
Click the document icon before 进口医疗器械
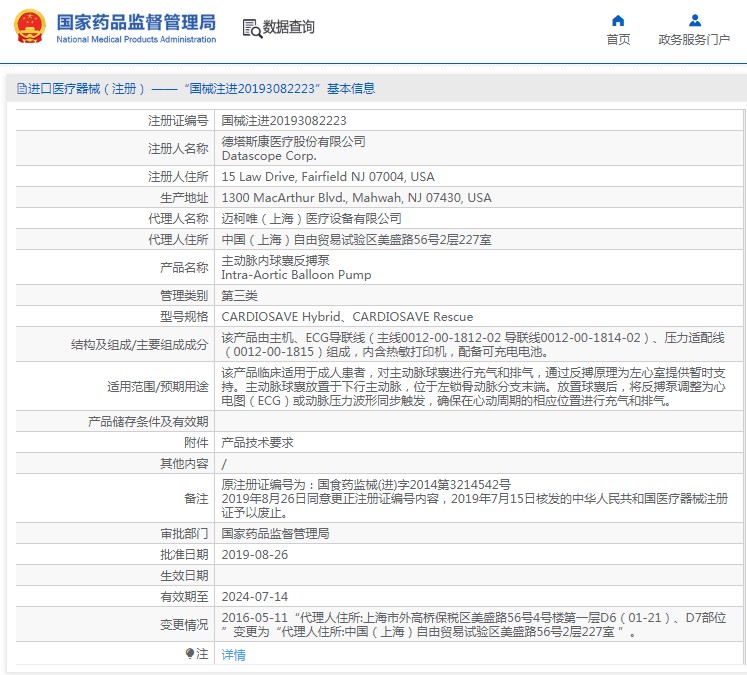click(21, 88)
